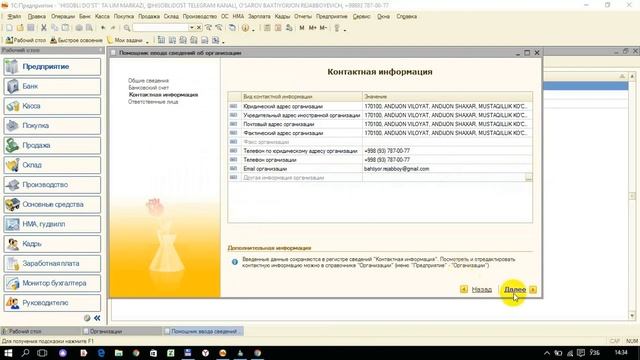The height and width of the screenshot is (360, 640).
Task: Open the Предприятие sidebar section
Action: (52, 67)
